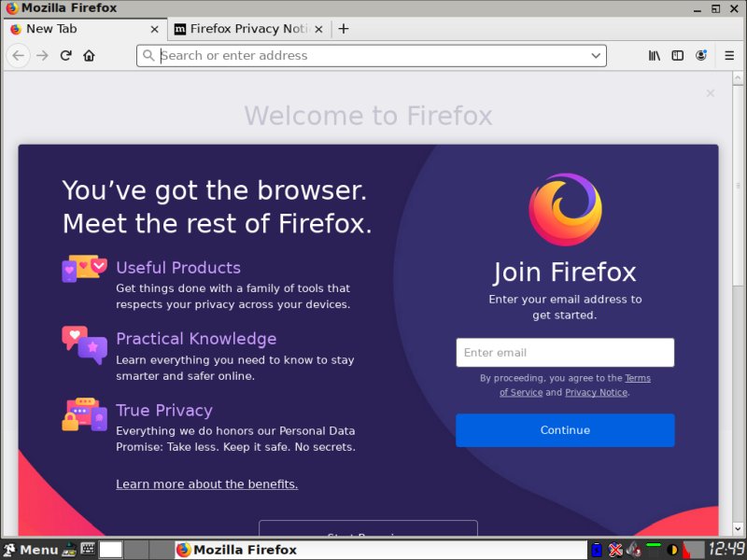Viewport: 747px width, 560px height.
Task: Click the Continue button
Action: 564,430
